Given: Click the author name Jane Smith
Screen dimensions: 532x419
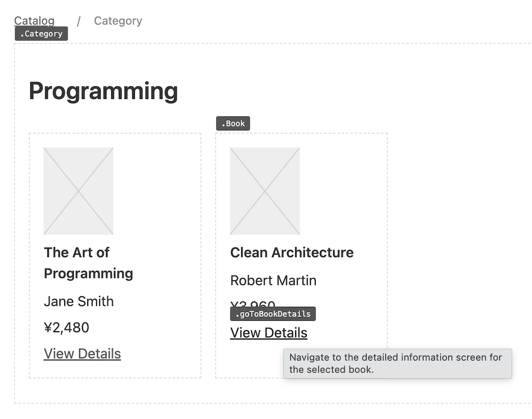Looking at the screenshot, I should [78, 302].
